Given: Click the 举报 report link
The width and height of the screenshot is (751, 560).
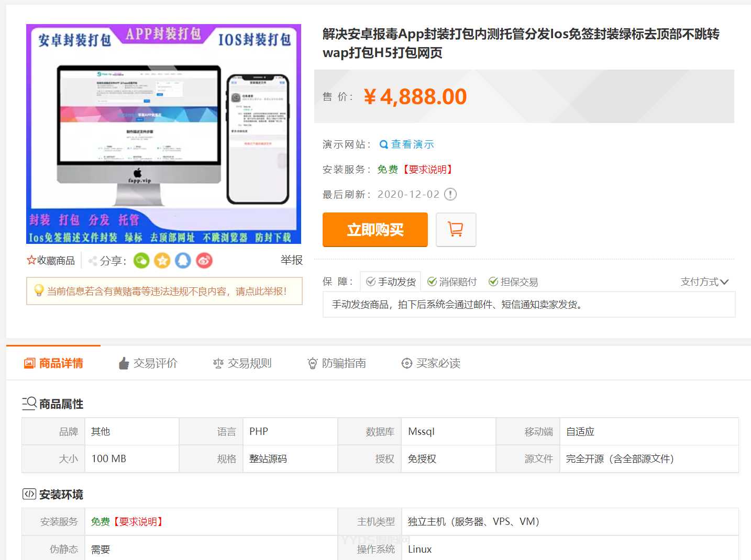Looking at the screenshot, I should coord(291,260).
